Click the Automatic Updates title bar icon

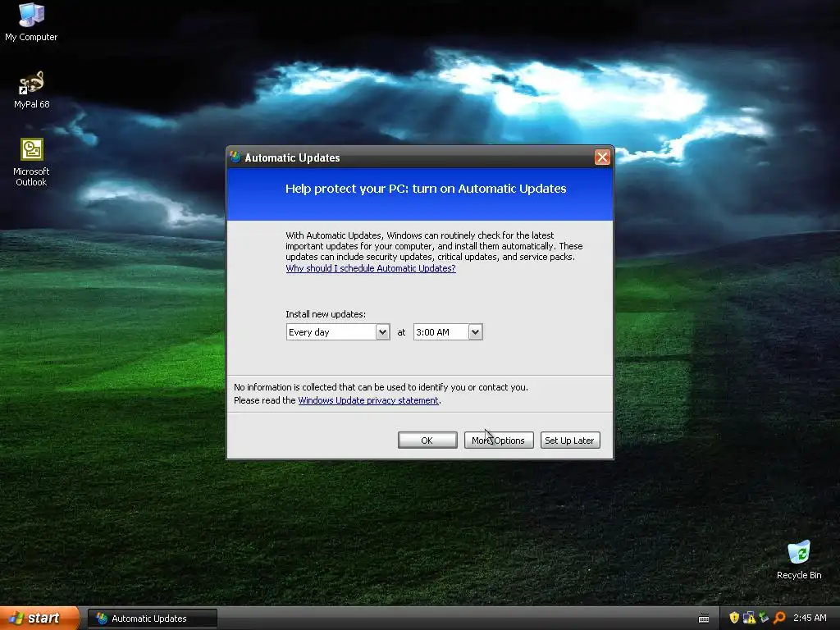click(235, 157)
